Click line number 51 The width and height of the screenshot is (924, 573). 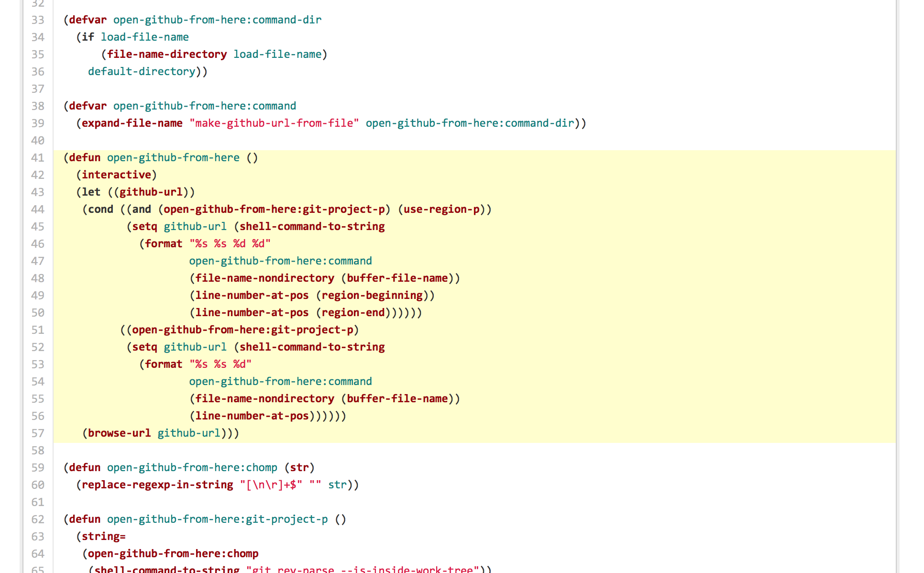[38, 330]
